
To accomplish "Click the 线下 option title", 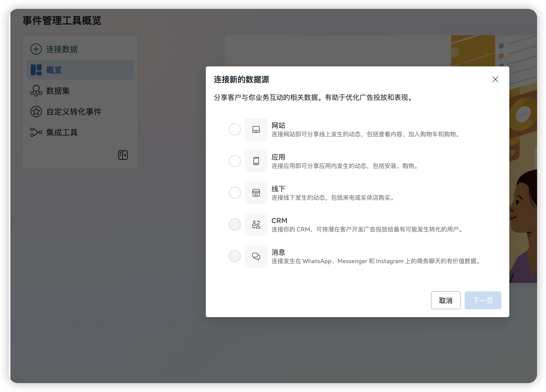I will (x=278, y=189).
